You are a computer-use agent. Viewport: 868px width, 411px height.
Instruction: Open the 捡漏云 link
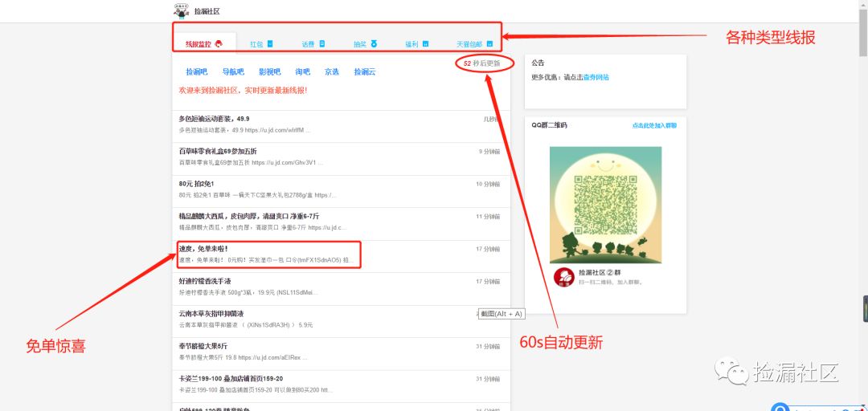point(365,72)
